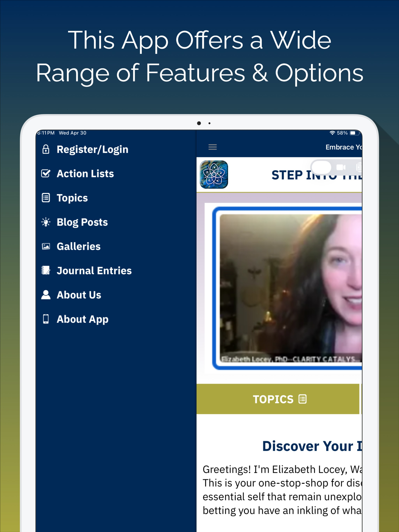Tap the olive TOPICS button
This screenshot has width=399, height=532.
pyautogui.click(x=278, y=399)
